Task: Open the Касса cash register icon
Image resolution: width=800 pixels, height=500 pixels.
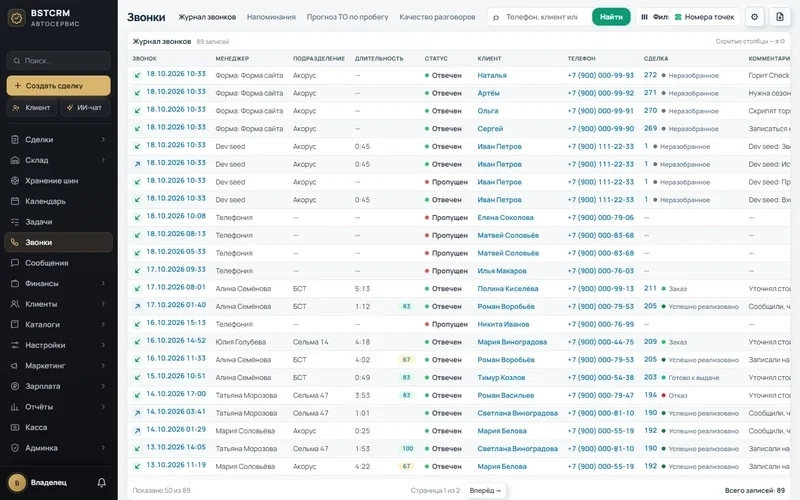Action: [x=15, y=428]
